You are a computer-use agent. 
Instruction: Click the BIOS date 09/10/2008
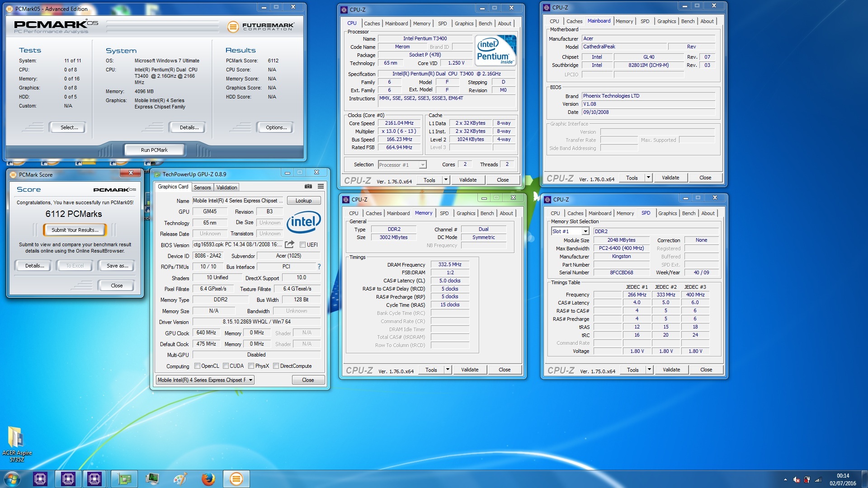[595, 112]
